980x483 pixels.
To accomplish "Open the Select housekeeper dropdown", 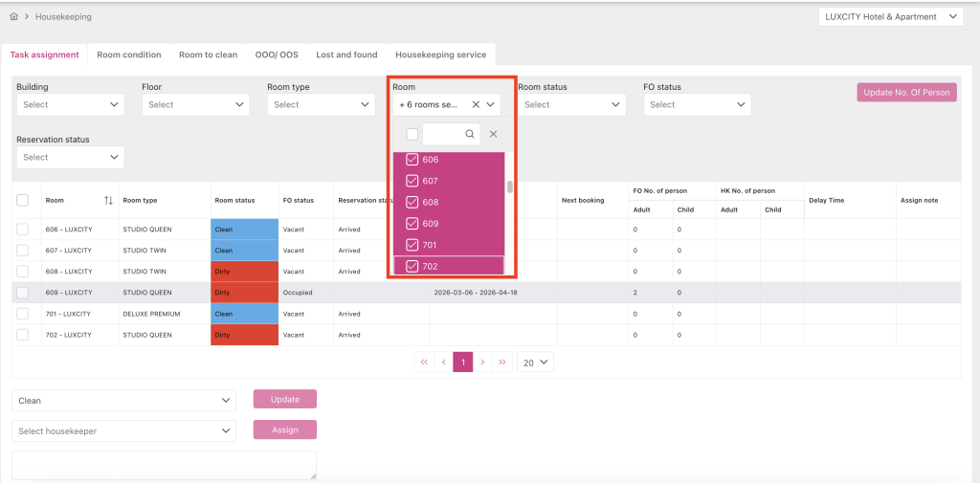I will click(123, 431).
